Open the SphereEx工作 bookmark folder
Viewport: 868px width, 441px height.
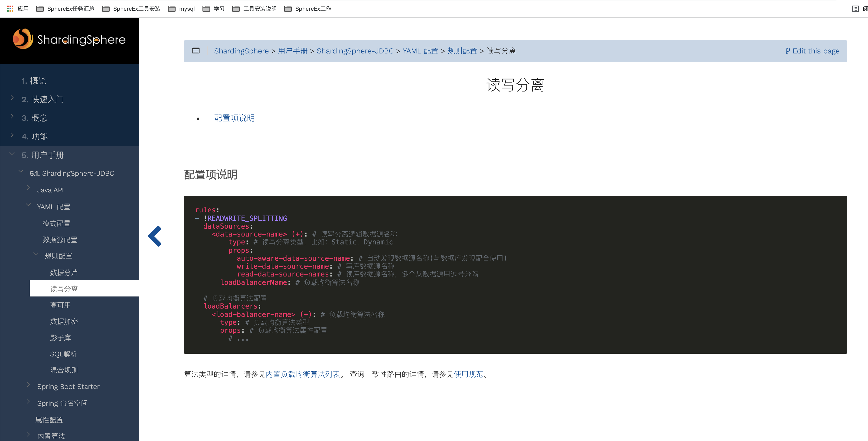[308, 8]
